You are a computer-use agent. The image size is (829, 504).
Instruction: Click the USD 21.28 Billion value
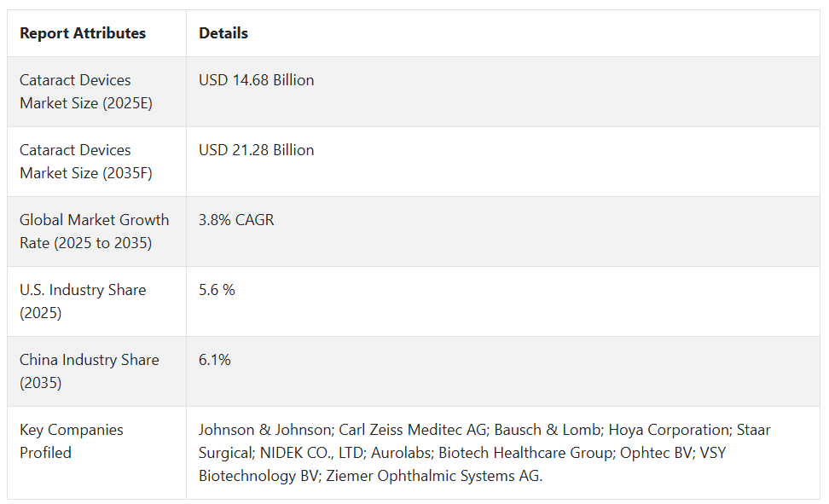point(257,150)
